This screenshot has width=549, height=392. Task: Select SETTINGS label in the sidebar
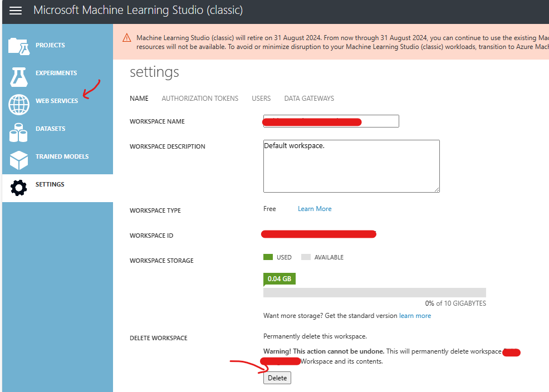[50, 184]
